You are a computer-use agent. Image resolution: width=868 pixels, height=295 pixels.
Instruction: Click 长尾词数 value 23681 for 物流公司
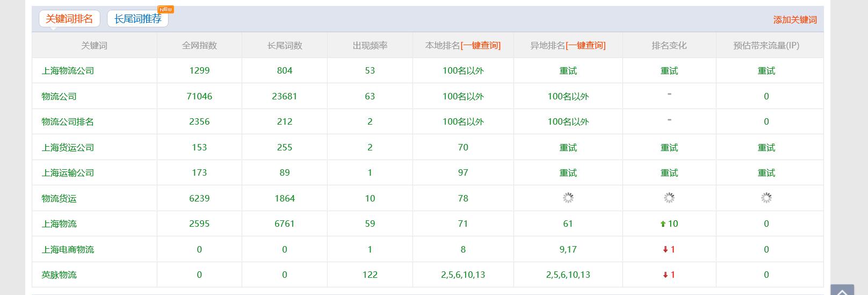point(284,97)
